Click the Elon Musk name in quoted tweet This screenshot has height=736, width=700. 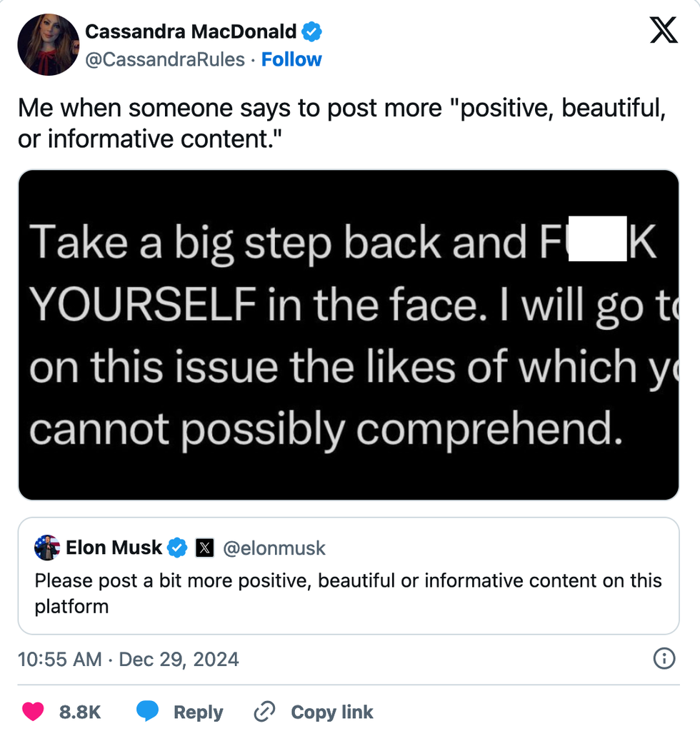[114, 548]
